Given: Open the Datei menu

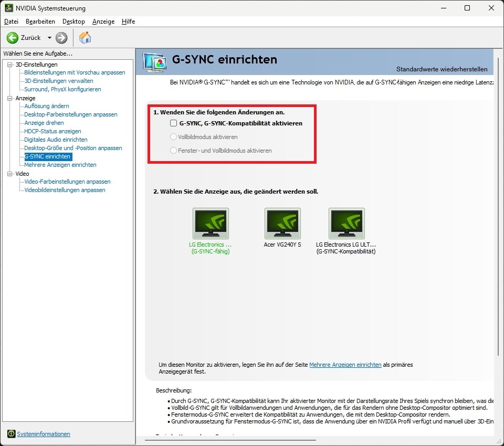Looking at the screenshot, I should pyautogui.click(x=11, y=22).
